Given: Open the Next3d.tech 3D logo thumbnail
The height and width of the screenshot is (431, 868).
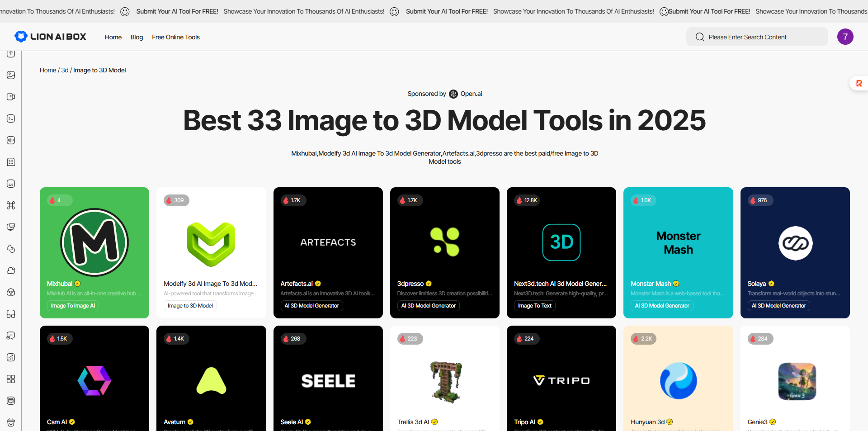Looking at the screenshot, I should point(561,242).
